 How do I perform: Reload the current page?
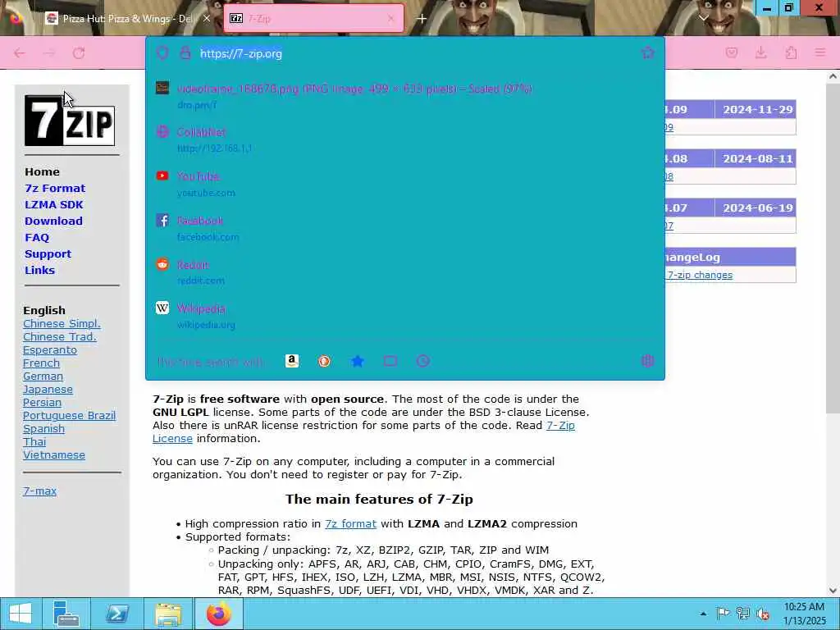pos(79,53)
